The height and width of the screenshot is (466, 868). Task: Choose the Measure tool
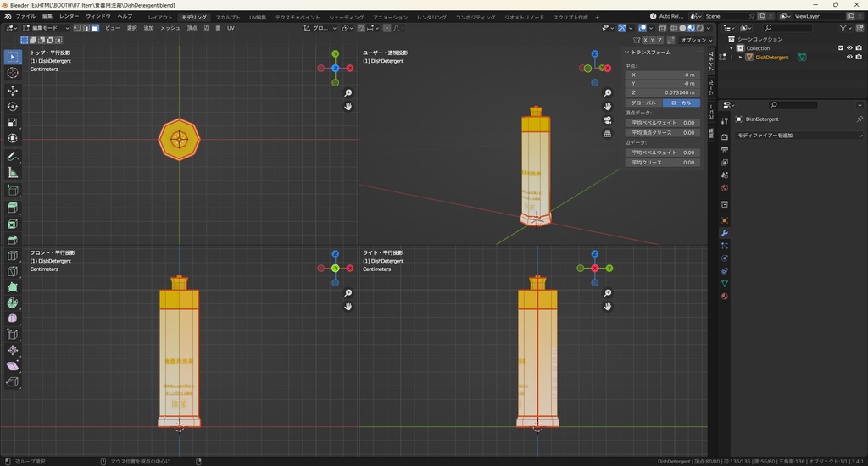(13, 173)
